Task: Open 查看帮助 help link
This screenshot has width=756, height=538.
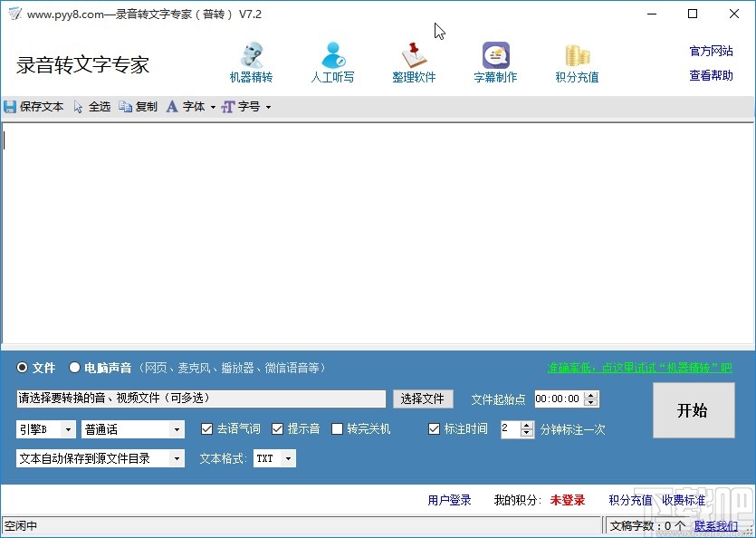Action: click(x=710, y=76)
